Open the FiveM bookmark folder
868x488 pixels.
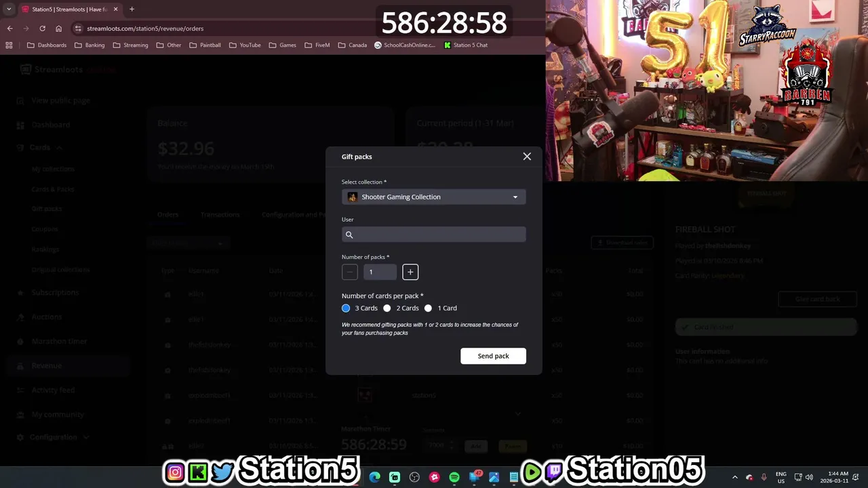pos(317,45)
